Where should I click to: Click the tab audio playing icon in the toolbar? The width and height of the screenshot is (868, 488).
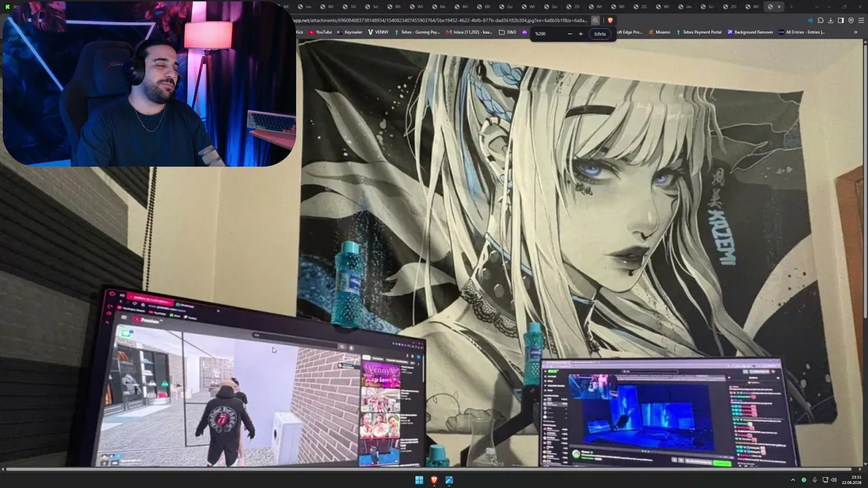810,20
